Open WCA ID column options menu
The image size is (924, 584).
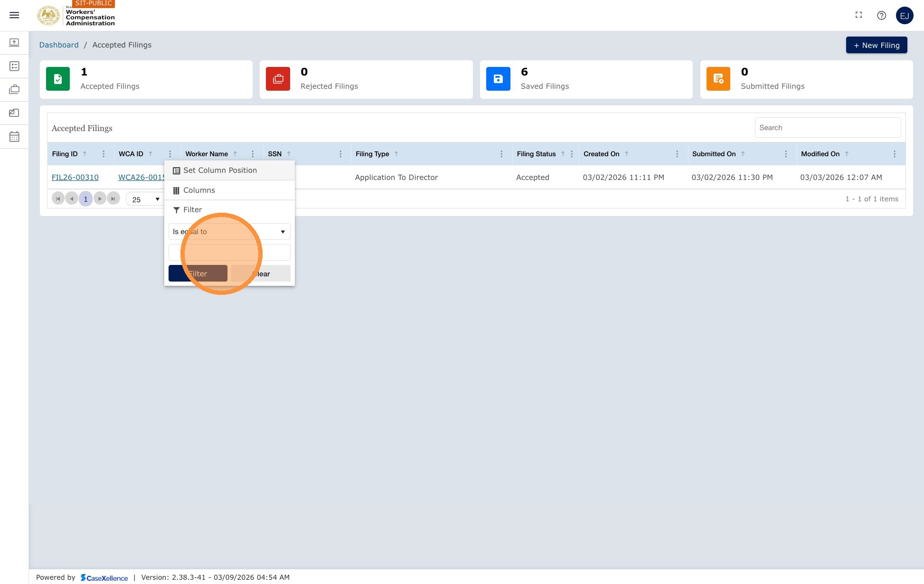pyautogui.click(x=170, y=154)
